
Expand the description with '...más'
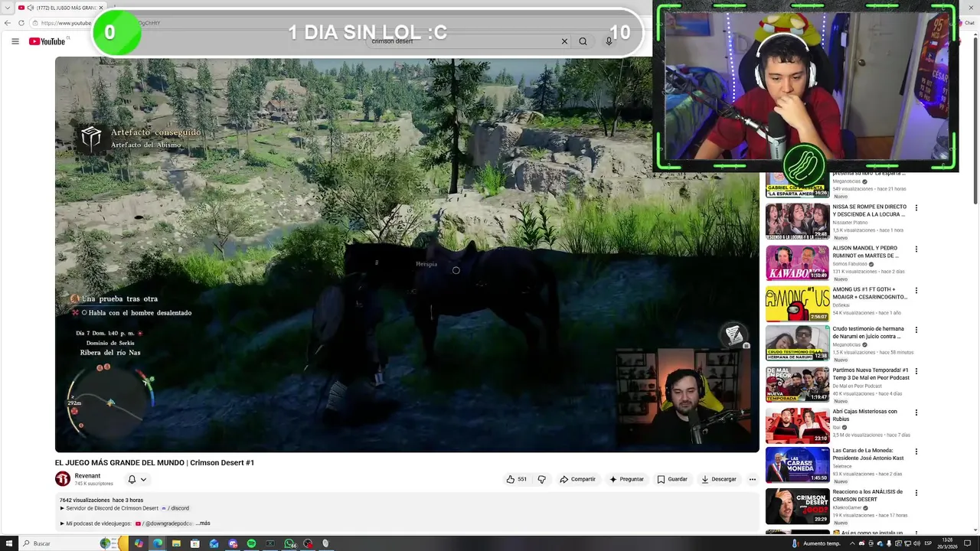pos(203,523)
